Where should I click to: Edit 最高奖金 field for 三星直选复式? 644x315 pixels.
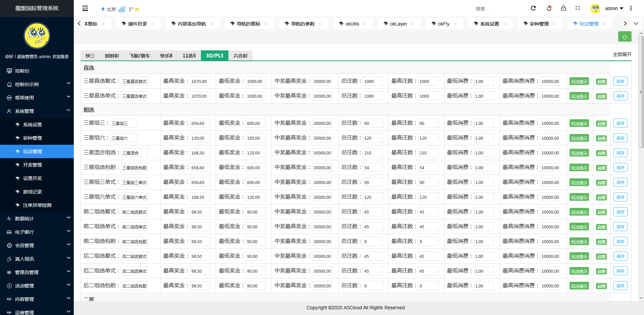click(x=200, y=81)
